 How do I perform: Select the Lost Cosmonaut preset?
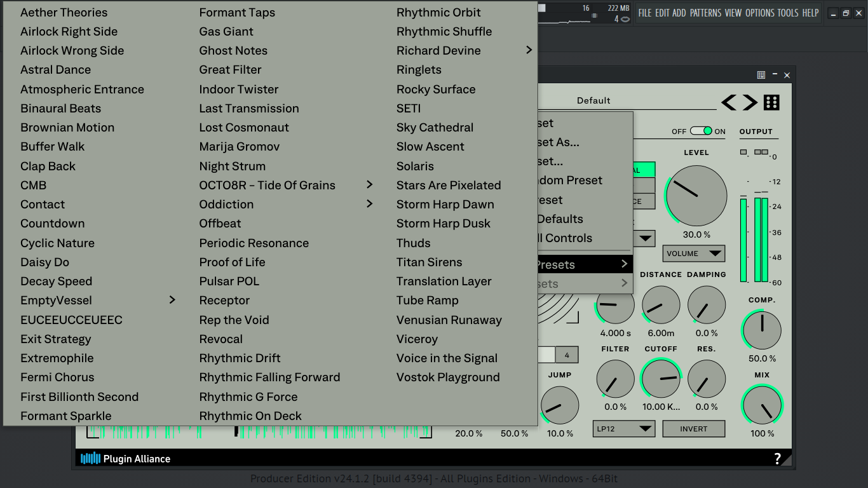[244, 127]
